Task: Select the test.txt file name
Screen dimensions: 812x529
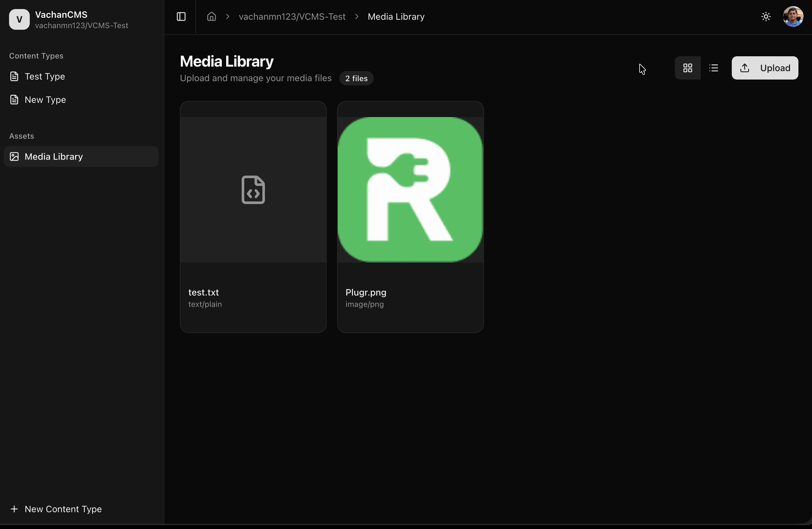Action: tap(204, 292)
